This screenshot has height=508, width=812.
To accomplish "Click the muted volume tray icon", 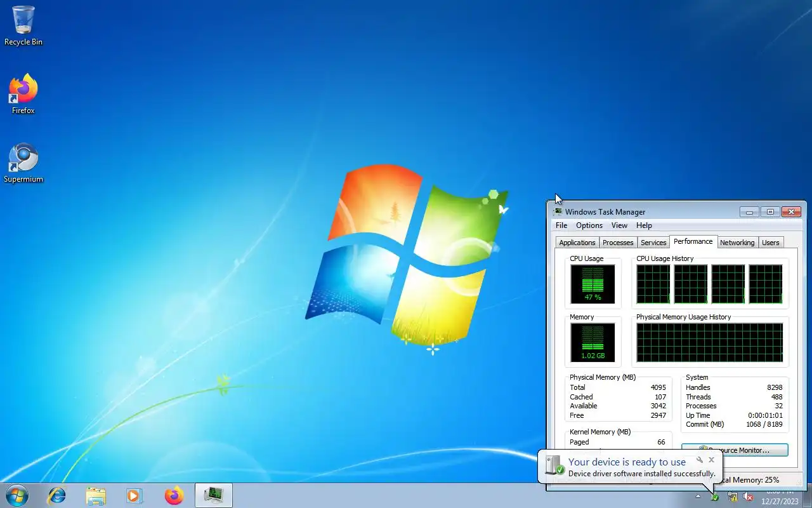I will point(749,497).
